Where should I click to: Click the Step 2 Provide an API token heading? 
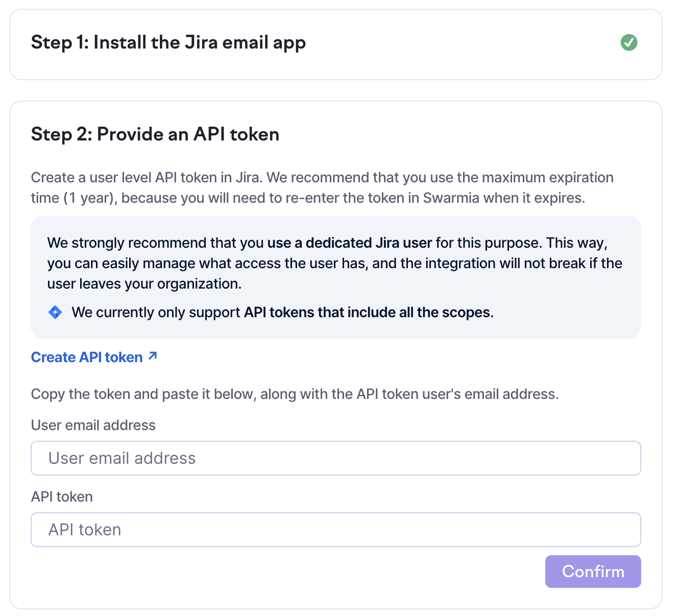click(x=155, y=134)
